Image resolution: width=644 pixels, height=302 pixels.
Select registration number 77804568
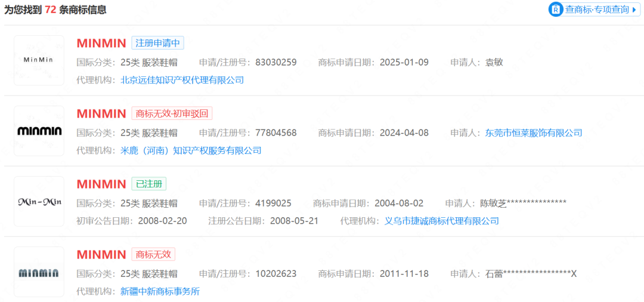275,132
